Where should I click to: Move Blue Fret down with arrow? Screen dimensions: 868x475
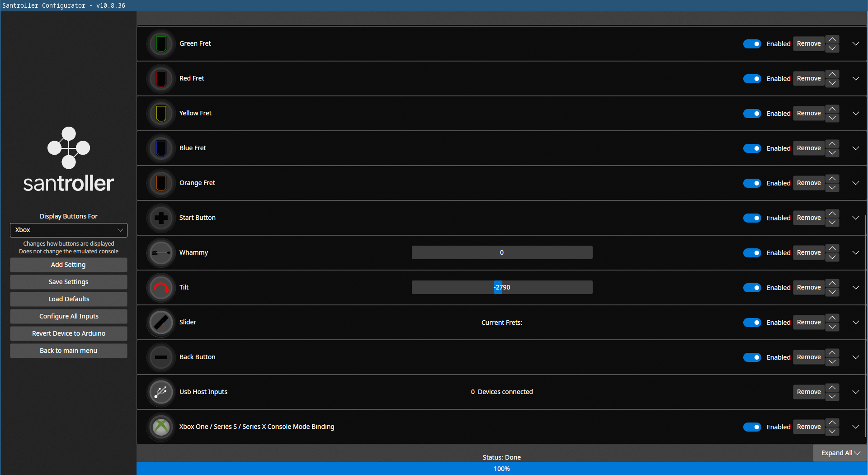point(832,153)
